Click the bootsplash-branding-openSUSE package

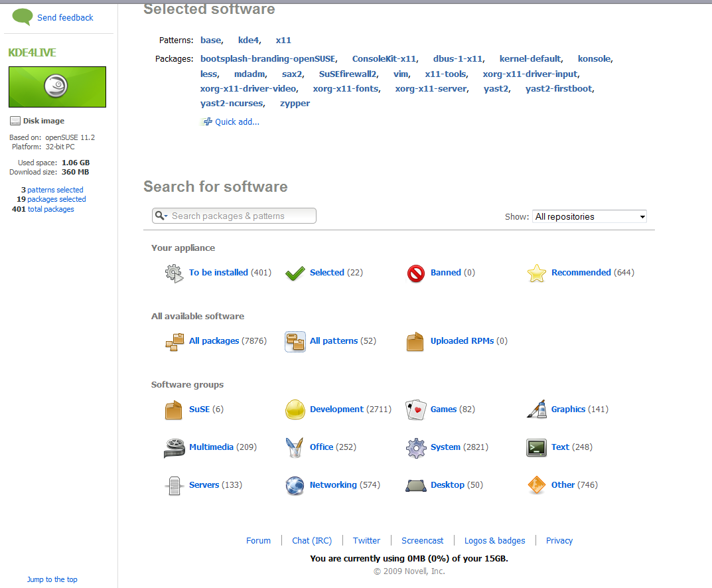click(268, 58)
